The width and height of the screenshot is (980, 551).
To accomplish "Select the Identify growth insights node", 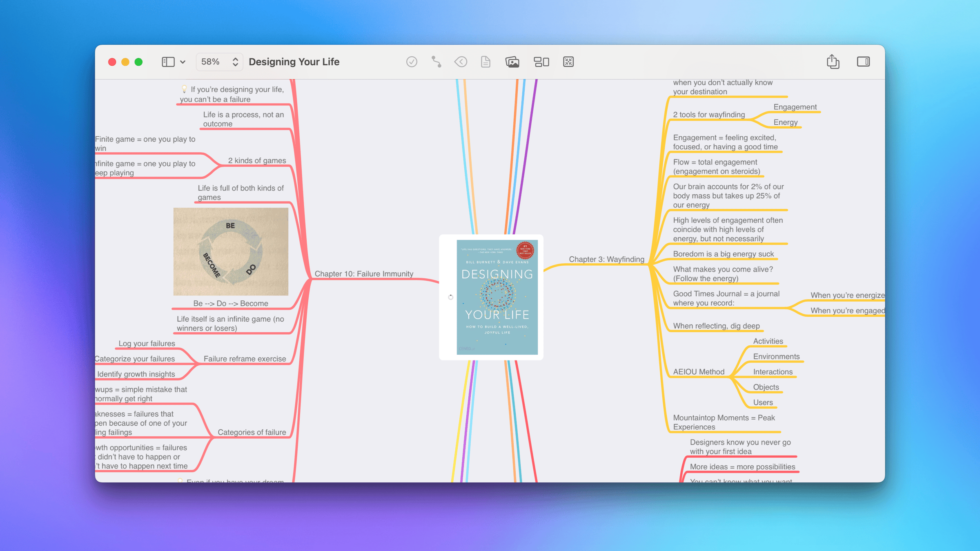I will pyautogui.click(x=136, y=374).
